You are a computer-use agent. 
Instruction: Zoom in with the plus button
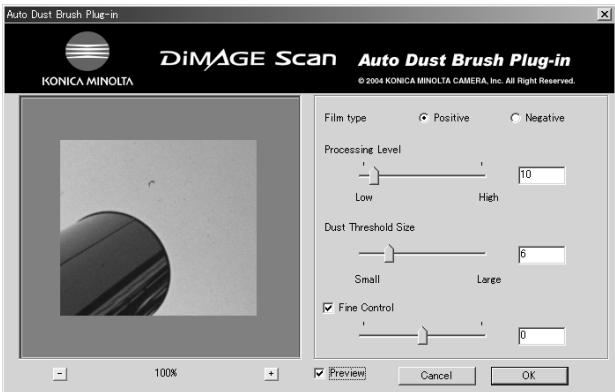click(271, 374)
